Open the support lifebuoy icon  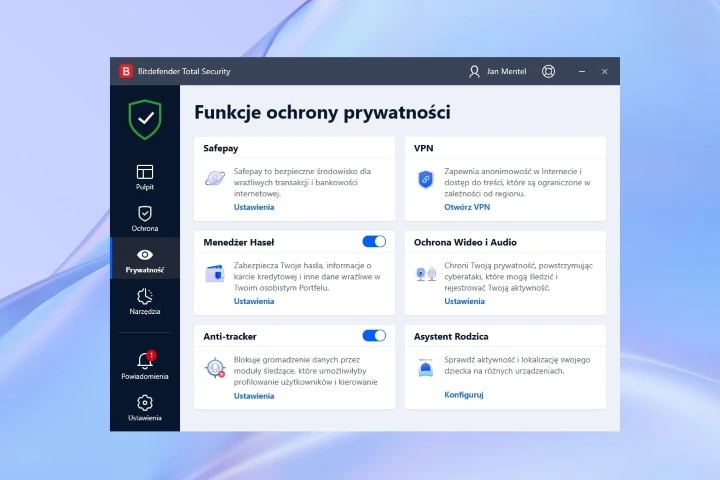coord(548,71)
